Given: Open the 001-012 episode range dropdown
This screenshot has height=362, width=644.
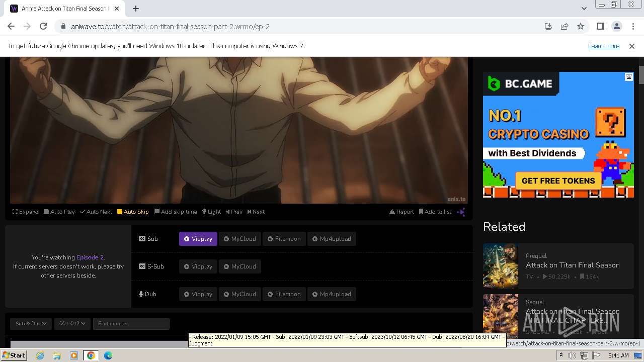Looking at the screenshot, I should click(x=72, y=323).
